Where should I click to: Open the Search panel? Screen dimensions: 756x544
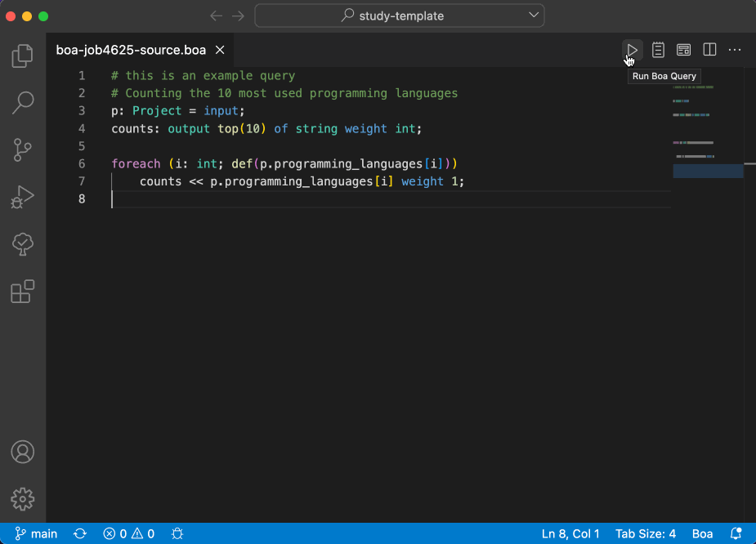click(x=22, y=103)
